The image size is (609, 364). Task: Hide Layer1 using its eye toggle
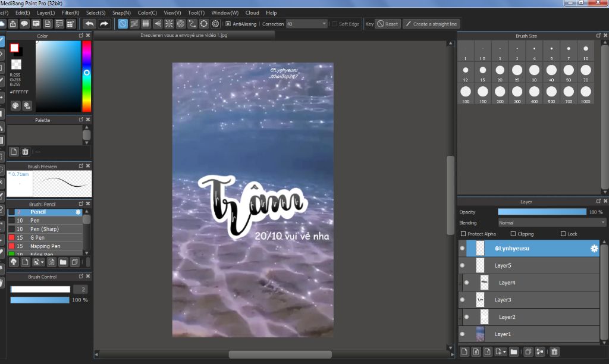point(462,334)
